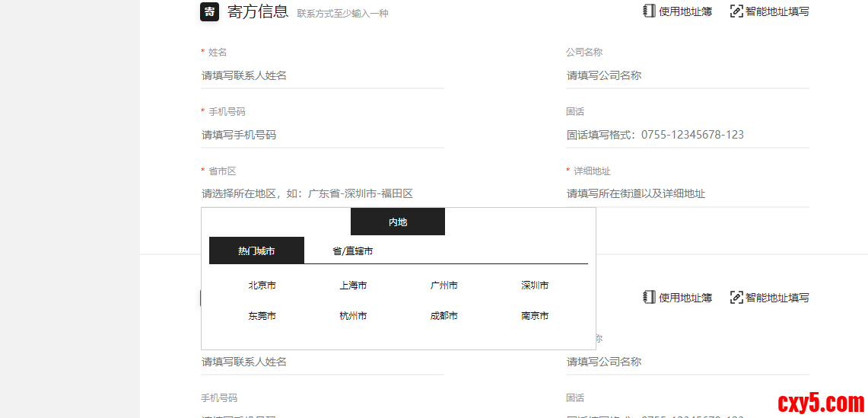Choose 成都市 city option
This screenshot has height=418, width=868.
click(x=444, y=316)
